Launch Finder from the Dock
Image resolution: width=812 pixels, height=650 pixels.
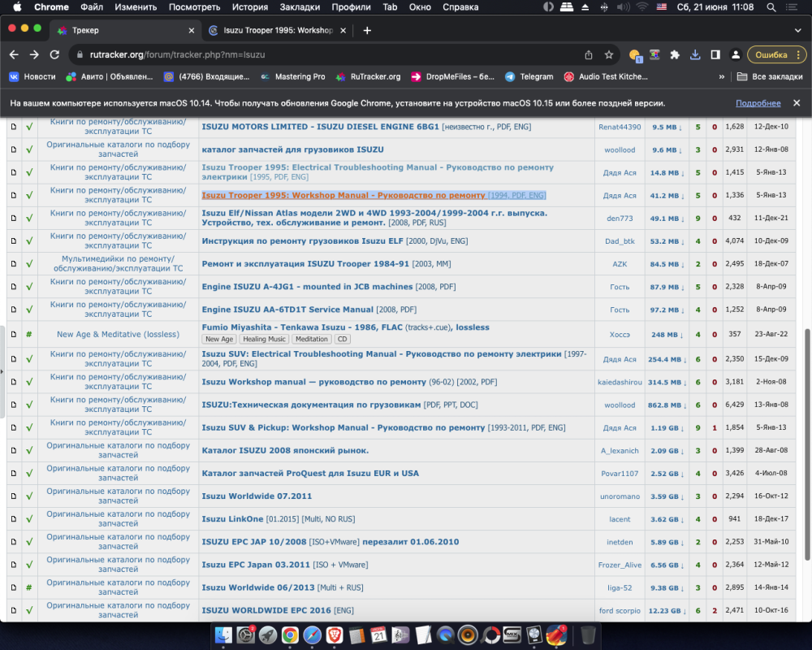click(x=223, y=635)
